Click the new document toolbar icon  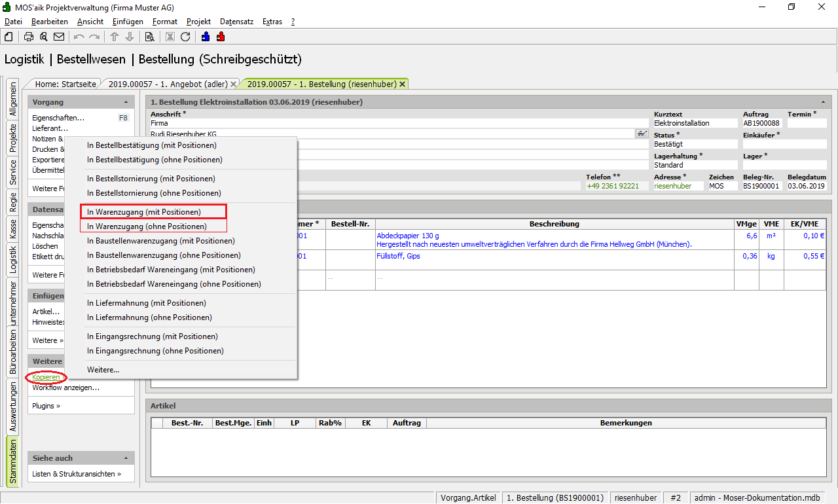[9, 37]
